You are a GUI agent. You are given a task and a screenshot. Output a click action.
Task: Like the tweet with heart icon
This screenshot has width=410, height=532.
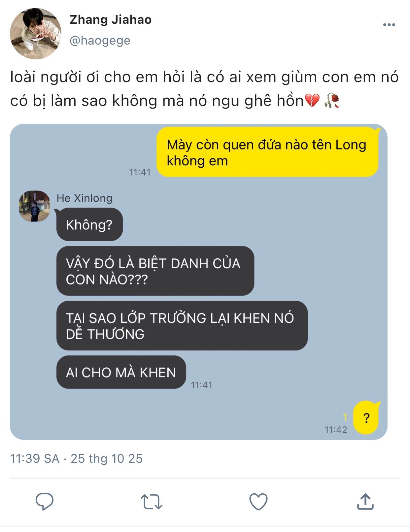[258, 502]
